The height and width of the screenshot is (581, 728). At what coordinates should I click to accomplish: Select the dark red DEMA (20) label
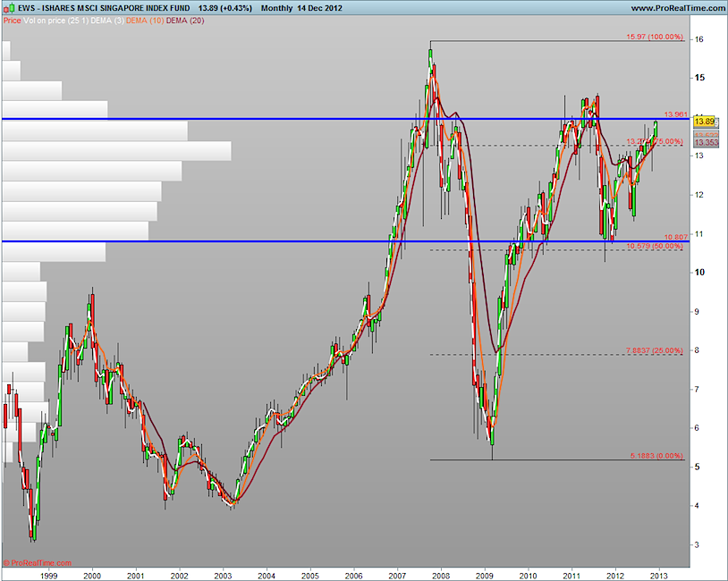tap(185, 21)
